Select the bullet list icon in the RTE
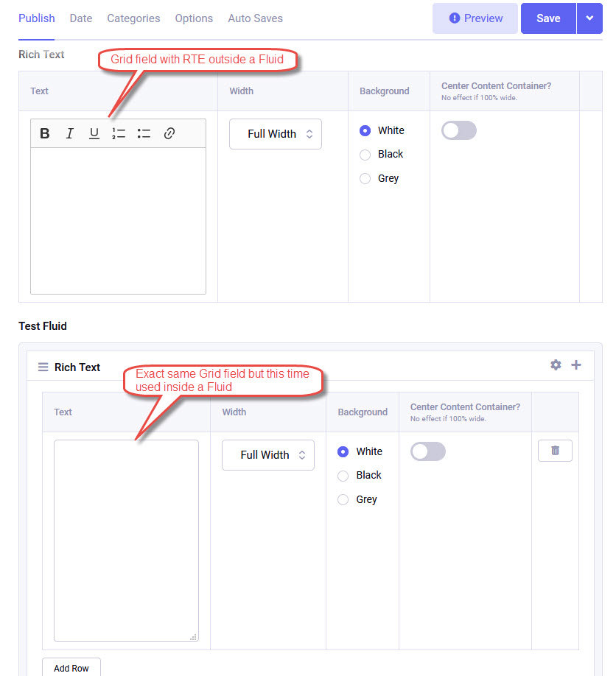 pyautogui.click(x=144, y=133)
